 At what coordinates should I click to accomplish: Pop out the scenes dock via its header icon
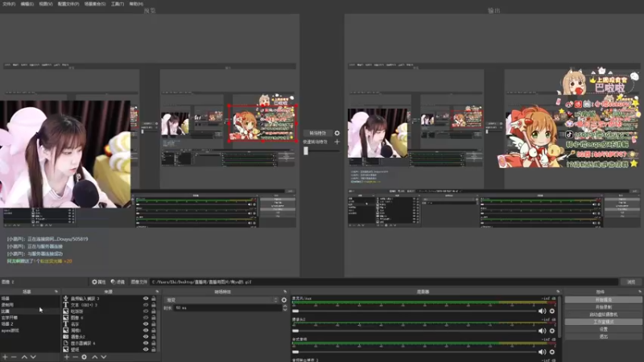[56, 291]
